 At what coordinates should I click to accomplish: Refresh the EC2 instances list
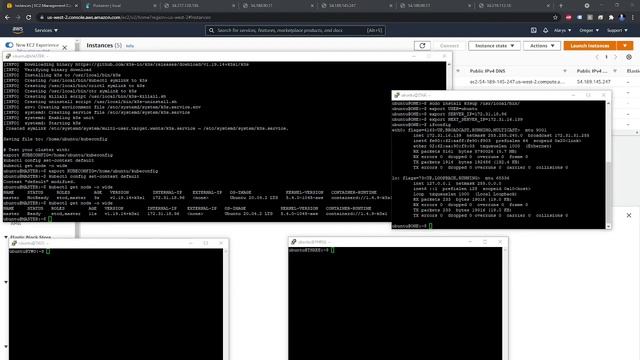(422, 46)
